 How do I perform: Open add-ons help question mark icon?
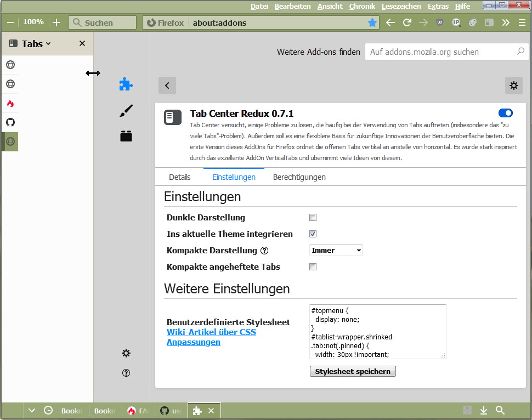[x=126, y=373]
